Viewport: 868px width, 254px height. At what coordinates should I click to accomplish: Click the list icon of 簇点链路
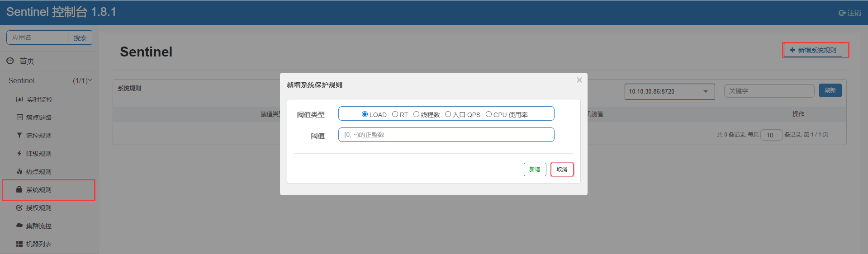tap(19, 117)
